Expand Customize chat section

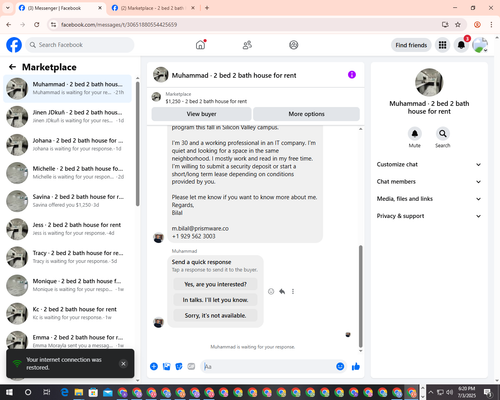click(x=429, y=164)
